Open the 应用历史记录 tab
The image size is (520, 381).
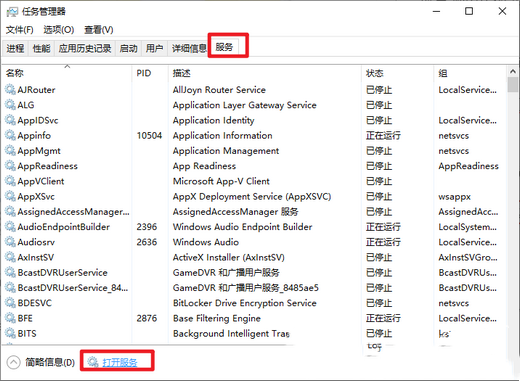[x=85, y=49]
